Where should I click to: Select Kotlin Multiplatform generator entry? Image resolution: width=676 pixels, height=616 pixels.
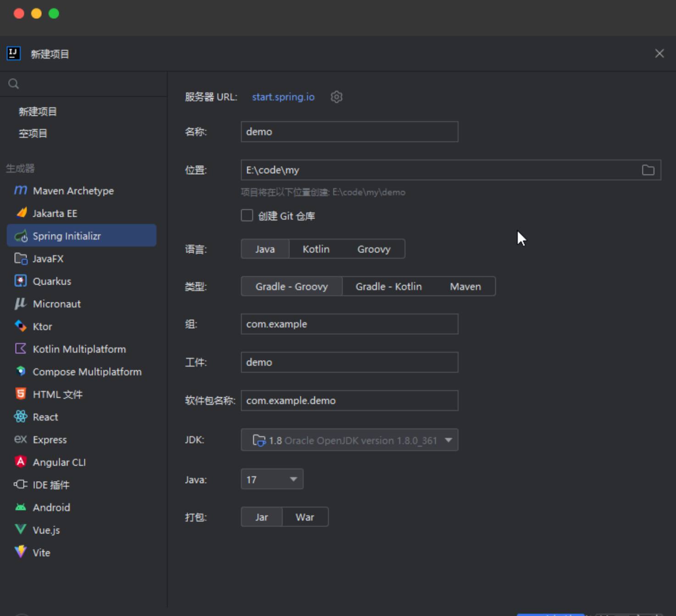pos(82,349)
